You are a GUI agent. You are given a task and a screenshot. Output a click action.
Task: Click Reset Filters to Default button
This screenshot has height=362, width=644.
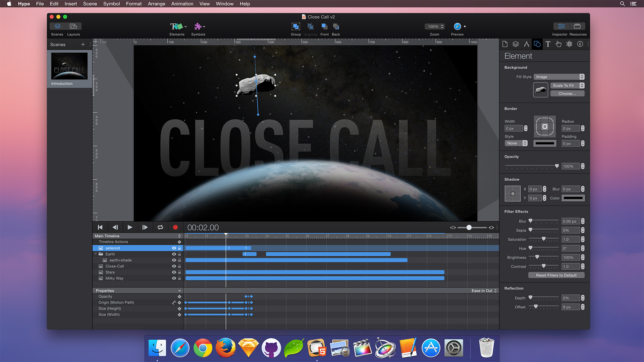tap(556, 275)
